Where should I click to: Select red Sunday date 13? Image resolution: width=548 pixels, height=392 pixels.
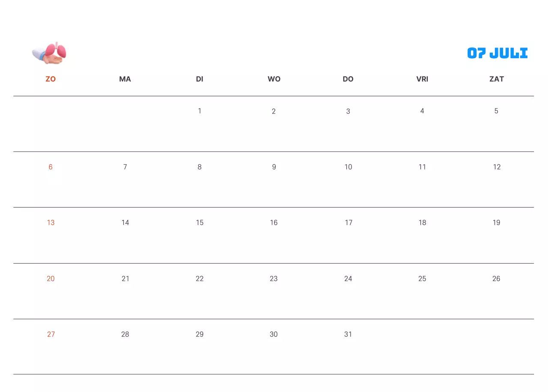(51, 223)
